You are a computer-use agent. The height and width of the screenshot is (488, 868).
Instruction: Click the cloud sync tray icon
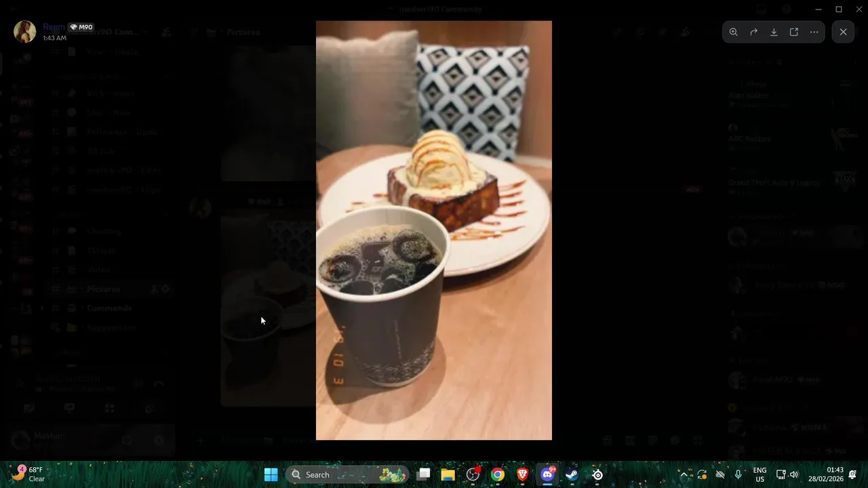(x=720, y=474)
